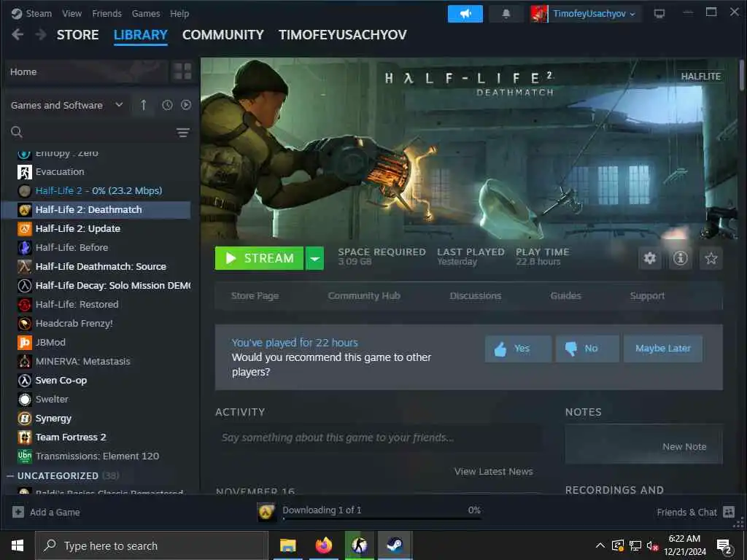Switch to Big Picture mode icon
This screenshot has width=747, height=560.
pos(659,14)
